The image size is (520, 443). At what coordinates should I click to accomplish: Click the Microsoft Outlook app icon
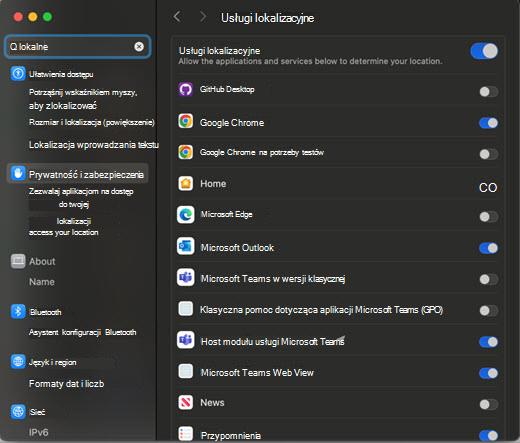pyautogui.click(x=186, y=246)
